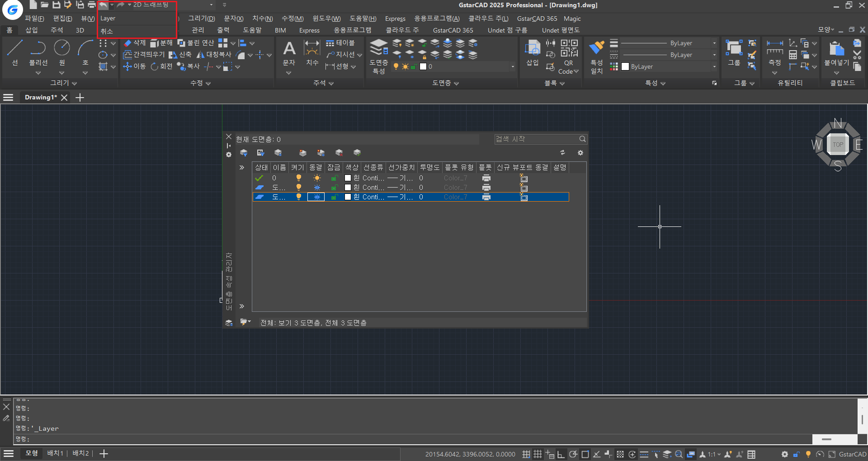The height and width of the screenshot is (461, 868).
Task: Click Match Properties (특성 일치) brush
Action: pos(597,56)
